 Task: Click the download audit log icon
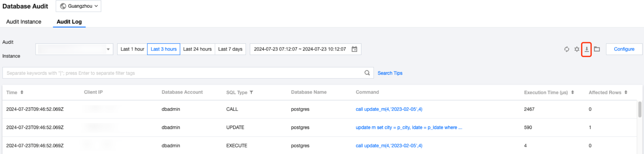pos(586,49)
